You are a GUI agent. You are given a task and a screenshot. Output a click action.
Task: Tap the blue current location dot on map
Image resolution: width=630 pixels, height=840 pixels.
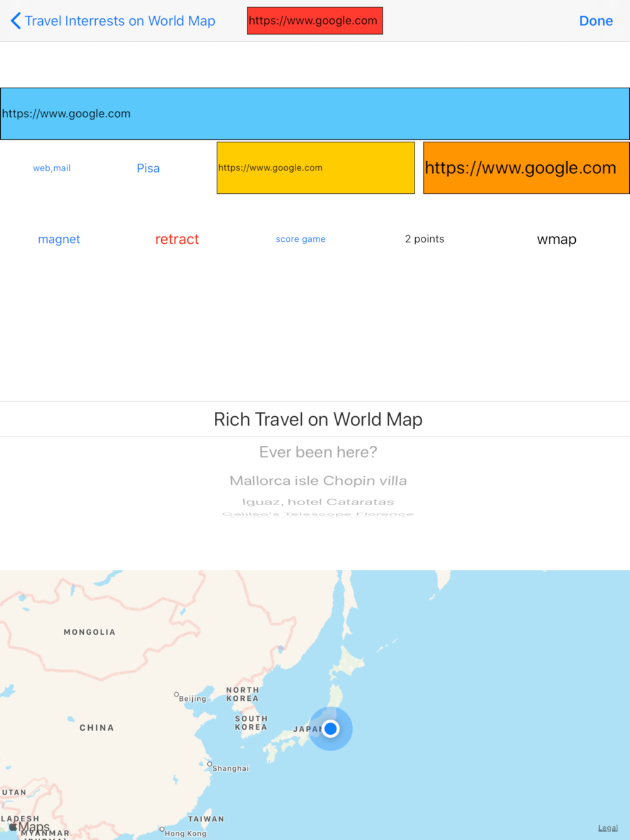tap(331, 729)
